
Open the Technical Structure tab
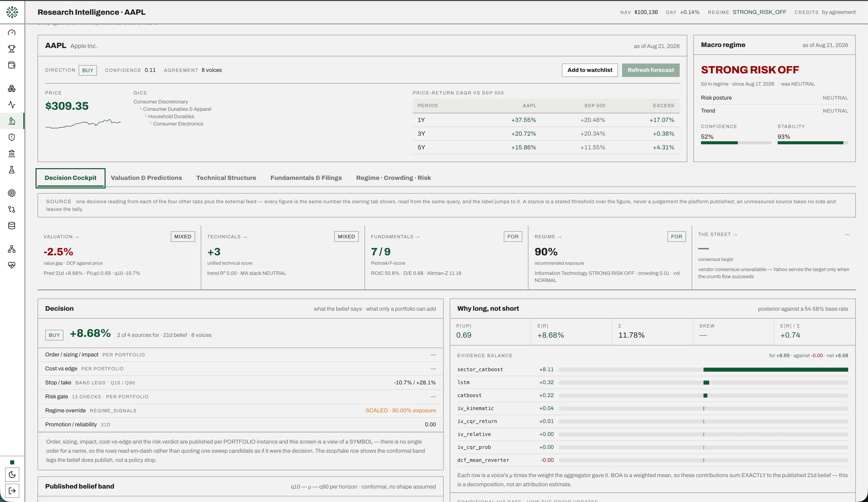click(x=226, y=178)
